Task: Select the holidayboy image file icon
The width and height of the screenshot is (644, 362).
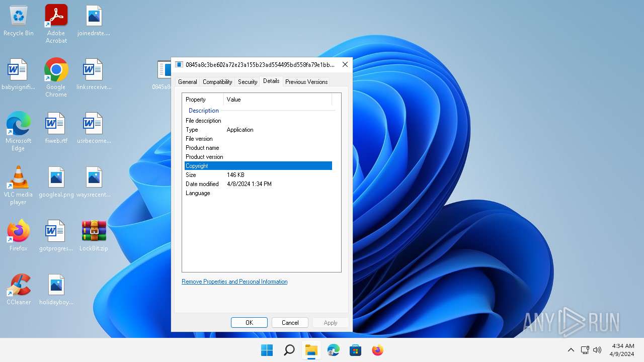Action: (x=56, y=289)
